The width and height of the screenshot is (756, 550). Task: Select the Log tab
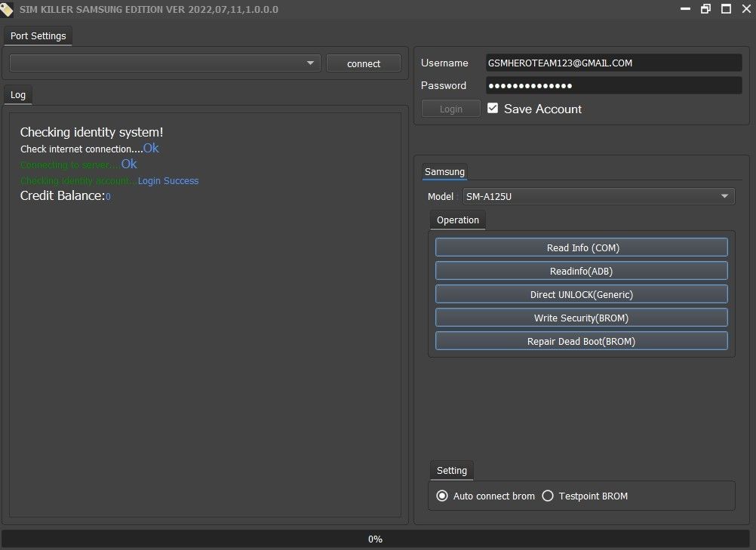tap(18, 95)
